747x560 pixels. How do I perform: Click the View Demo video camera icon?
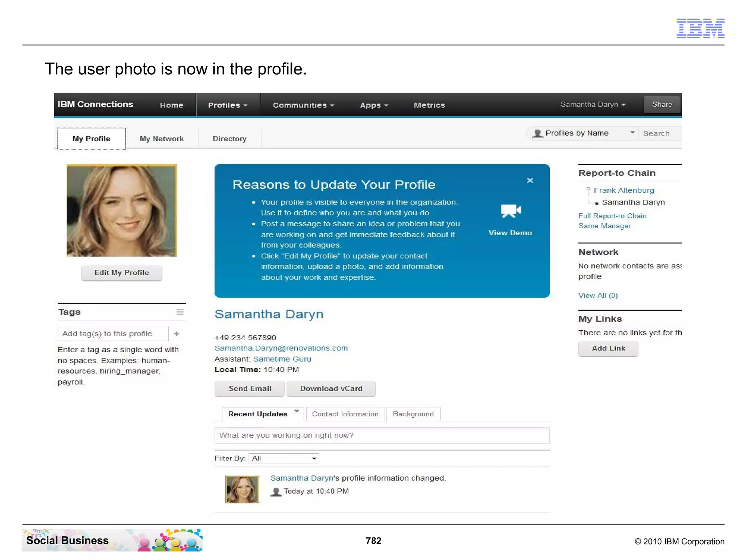(511, 211)
